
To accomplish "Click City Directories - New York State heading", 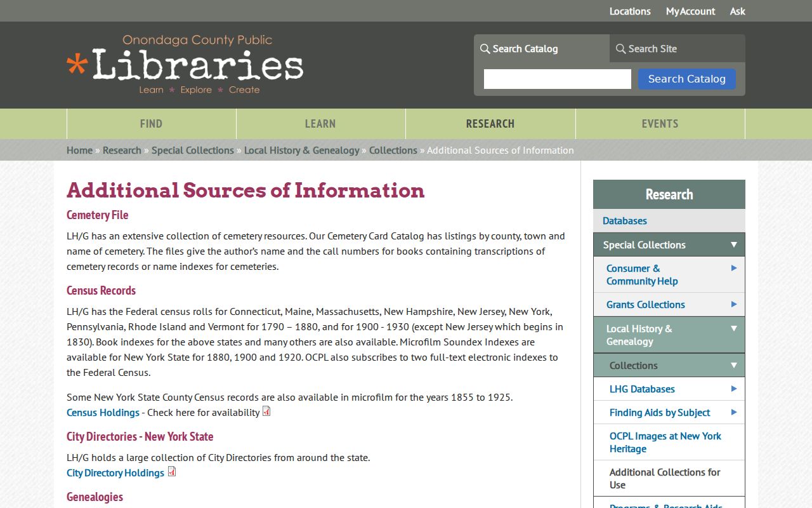I will click(x=140, y=436).
